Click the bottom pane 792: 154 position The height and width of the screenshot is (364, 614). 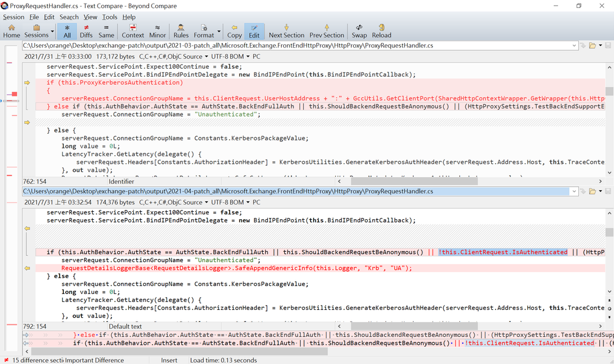pos(34,326)
